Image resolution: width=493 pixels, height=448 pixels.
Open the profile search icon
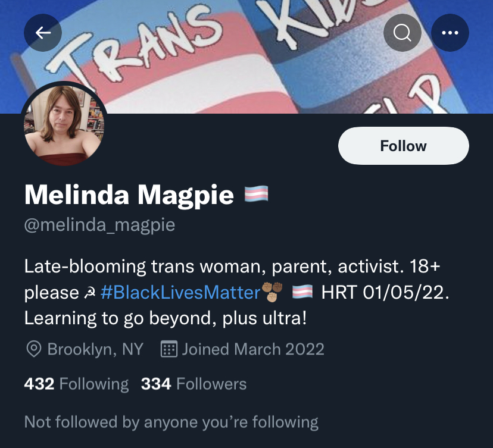pyautogui.click(x=402, y=32)
